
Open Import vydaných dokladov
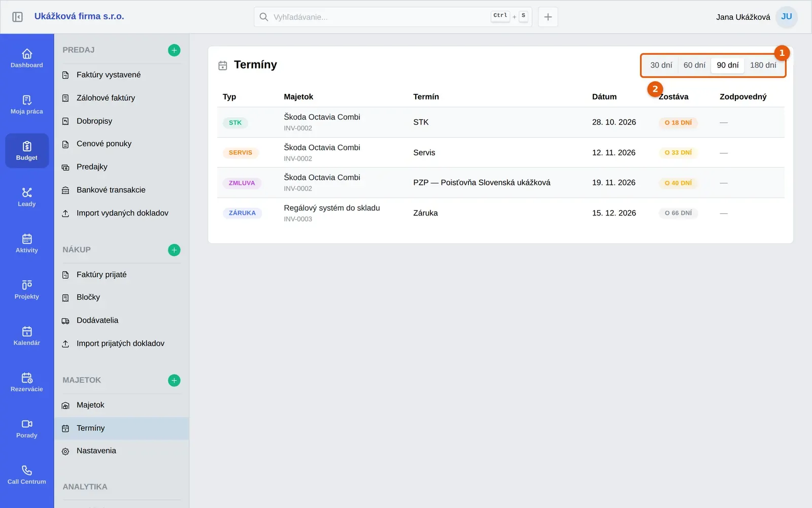tap(122, 213)
